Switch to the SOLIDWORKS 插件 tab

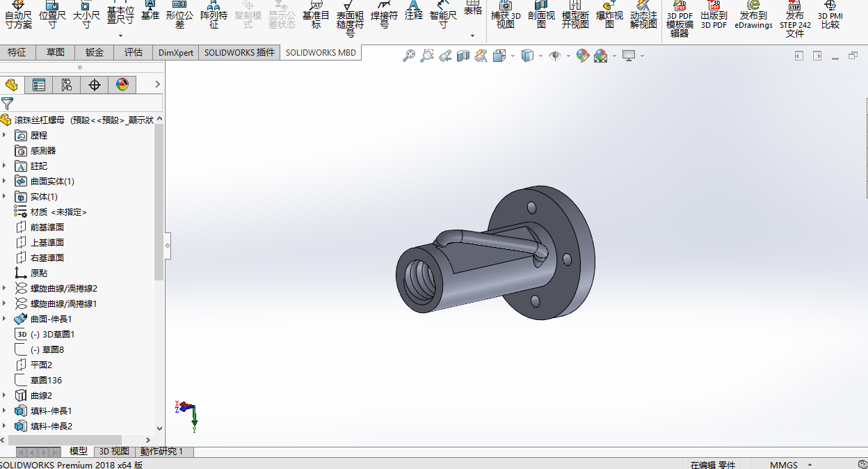[239, 52]
